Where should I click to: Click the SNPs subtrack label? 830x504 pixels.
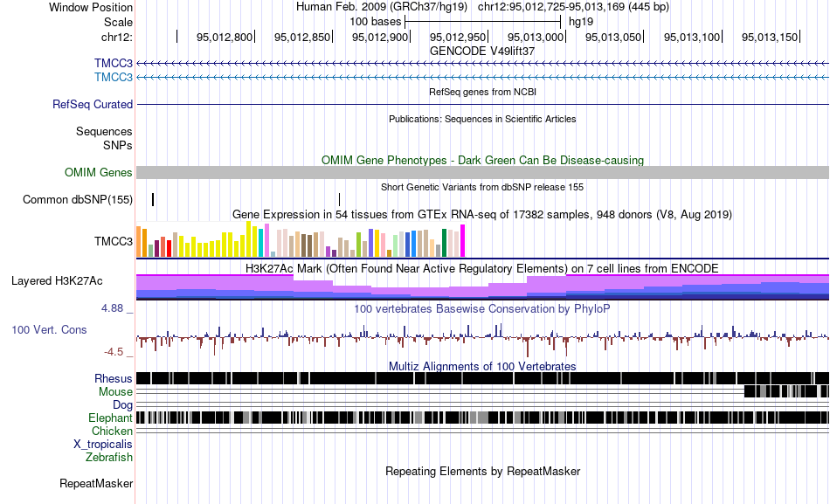(118, 145)
